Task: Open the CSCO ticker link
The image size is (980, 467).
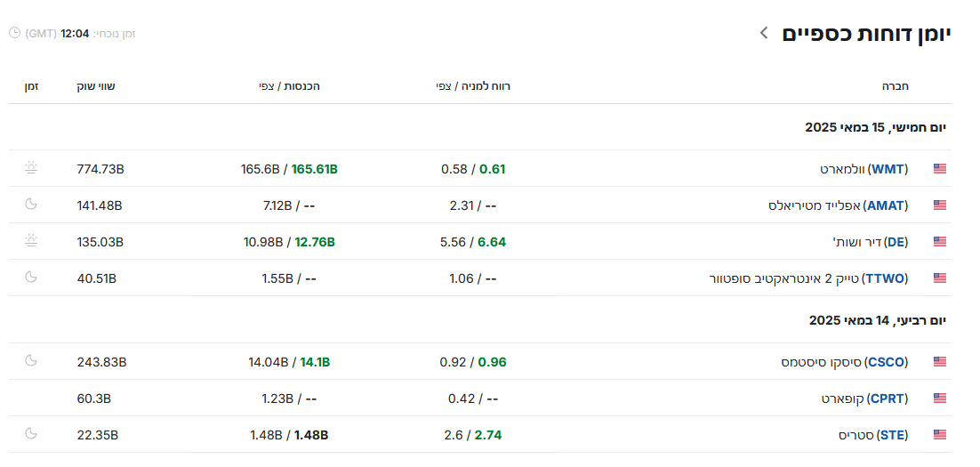Action: [887, 363]
